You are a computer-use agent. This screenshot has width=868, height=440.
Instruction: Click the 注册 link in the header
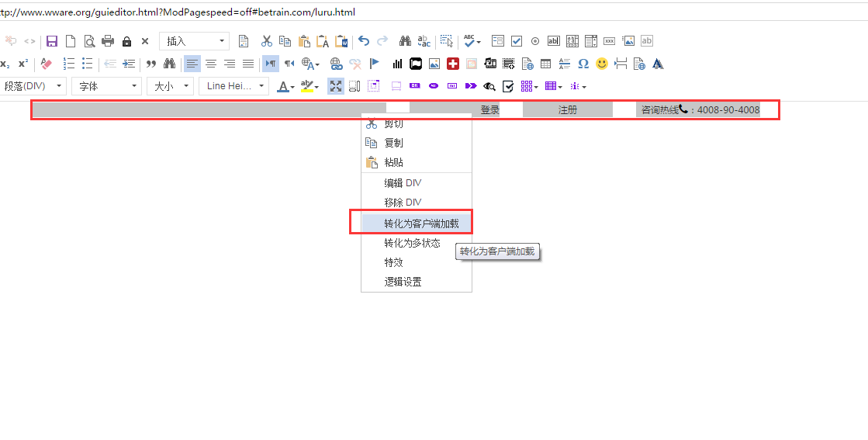[x=567, y=110]
